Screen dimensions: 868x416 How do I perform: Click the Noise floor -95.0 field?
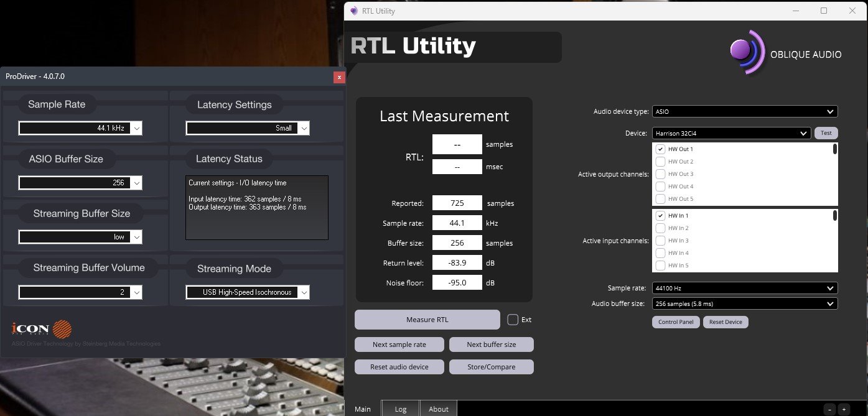click(457, 283)
